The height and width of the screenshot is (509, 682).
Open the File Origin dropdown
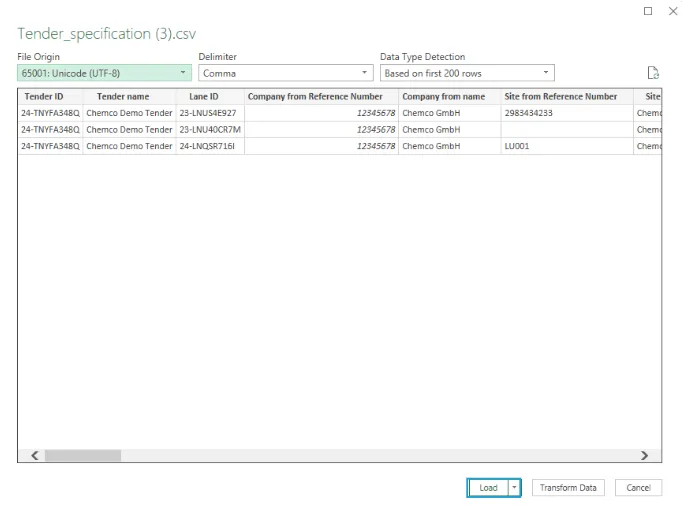tap(104, 73)
